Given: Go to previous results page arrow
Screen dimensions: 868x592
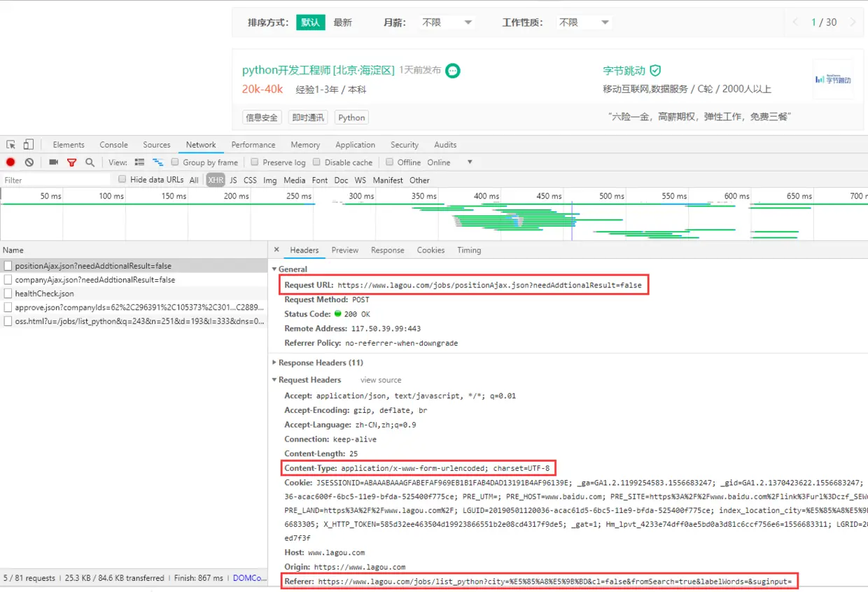Looking at the screenshot, I should click(x=795, y=22).
